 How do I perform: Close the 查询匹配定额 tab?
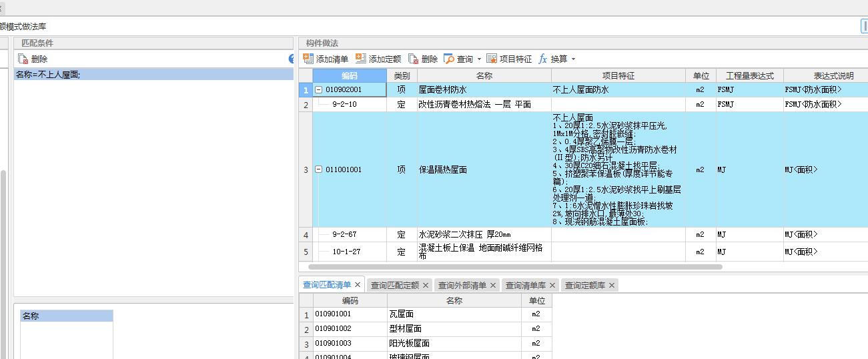426,285
